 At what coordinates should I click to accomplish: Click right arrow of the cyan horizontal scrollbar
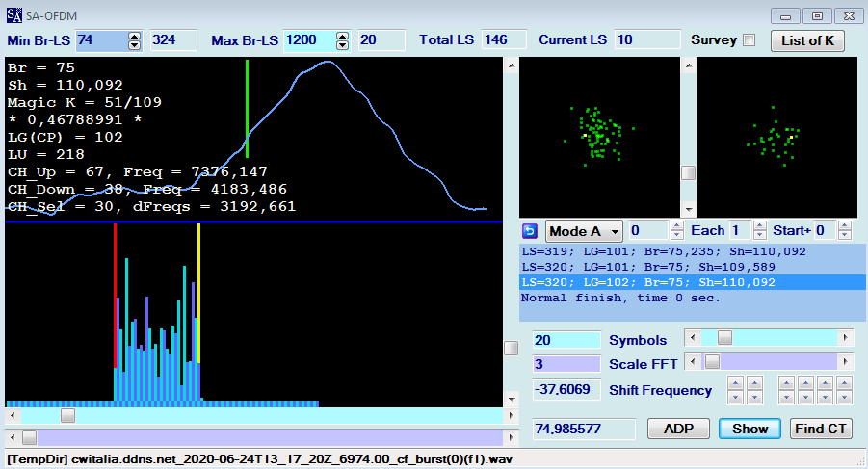[x=511, y=415]
